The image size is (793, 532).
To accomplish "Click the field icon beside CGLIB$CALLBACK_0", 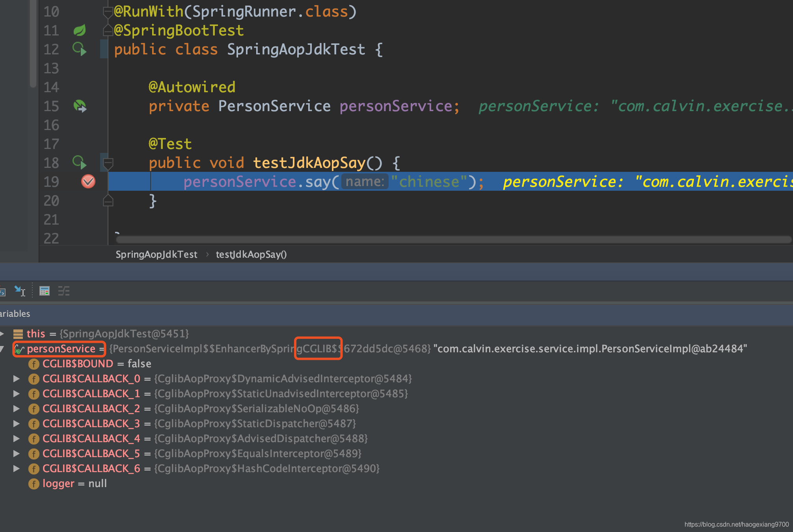I will [x=34, y=379].
